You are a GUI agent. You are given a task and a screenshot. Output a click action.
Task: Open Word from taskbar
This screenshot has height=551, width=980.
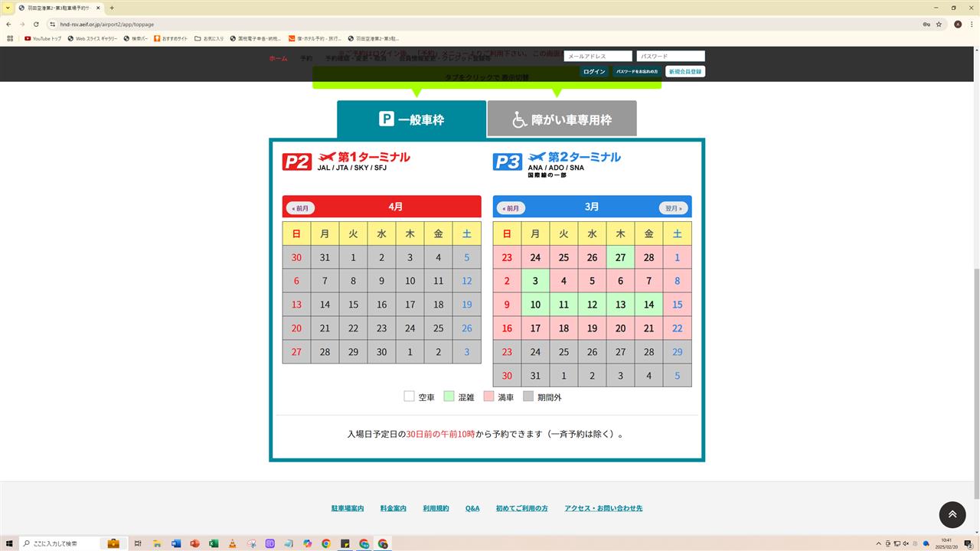[176, 543]
